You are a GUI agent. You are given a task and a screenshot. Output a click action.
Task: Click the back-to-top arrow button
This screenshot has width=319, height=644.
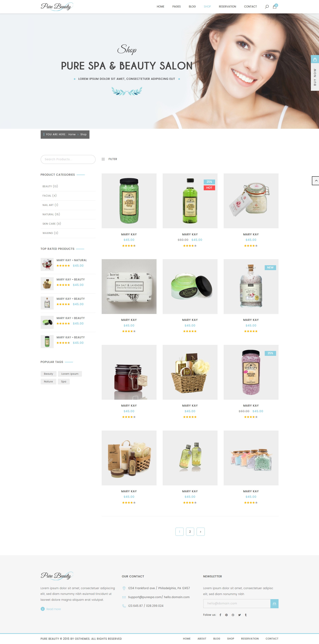[316, 181]
